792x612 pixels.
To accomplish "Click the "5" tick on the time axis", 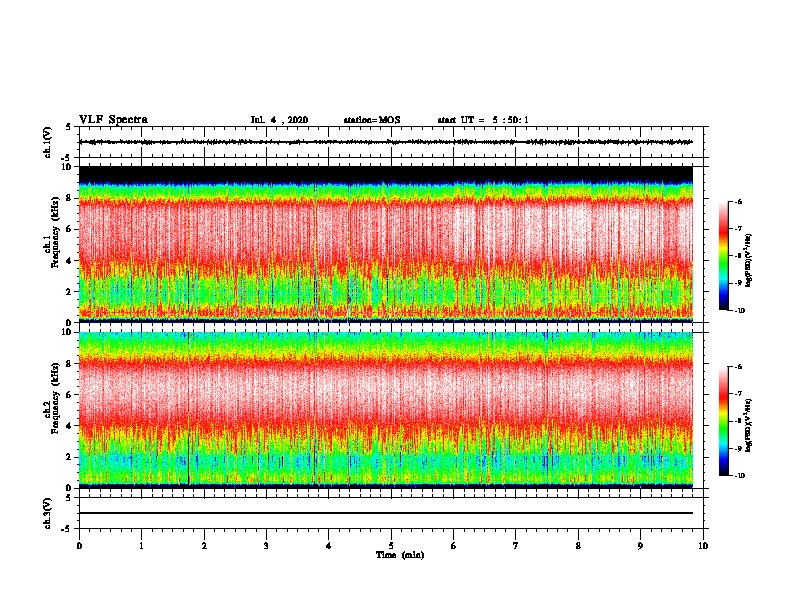I will (391, 545).
